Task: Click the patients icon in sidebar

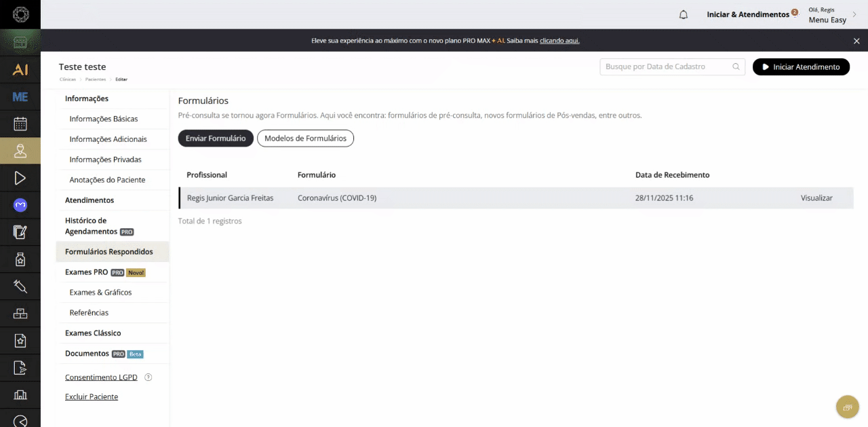Action: pyautogui.click(x=20, y=151)
